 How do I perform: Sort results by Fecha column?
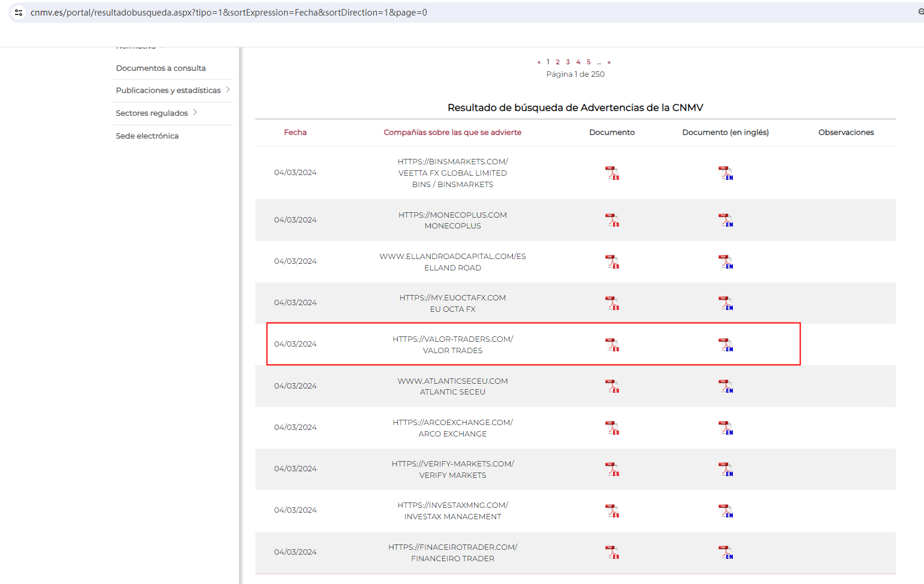tap(295, 133)
